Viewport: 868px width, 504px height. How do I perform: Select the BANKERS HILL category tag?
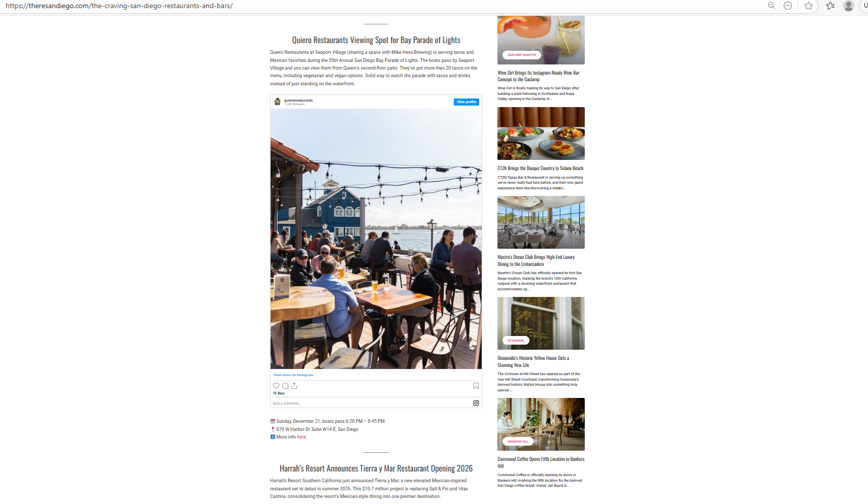tap(518, 442)
